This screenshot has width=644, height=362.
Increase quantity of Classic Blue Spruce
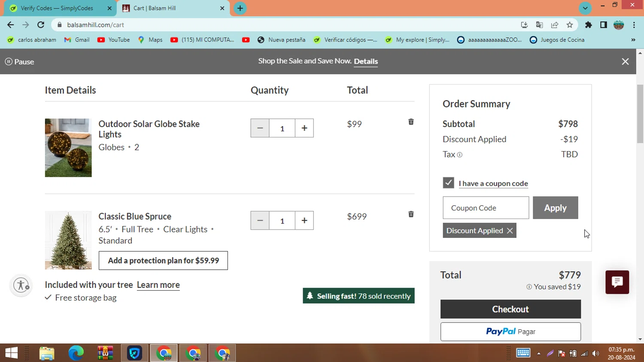(304, 220)
